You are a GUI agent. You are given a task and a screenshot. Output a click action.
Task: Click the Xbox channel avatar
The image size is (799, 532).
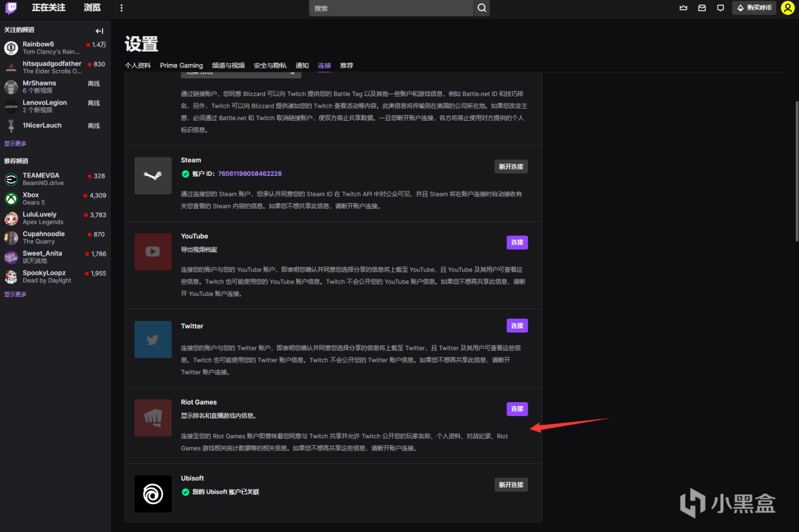(x=11, y=199)
